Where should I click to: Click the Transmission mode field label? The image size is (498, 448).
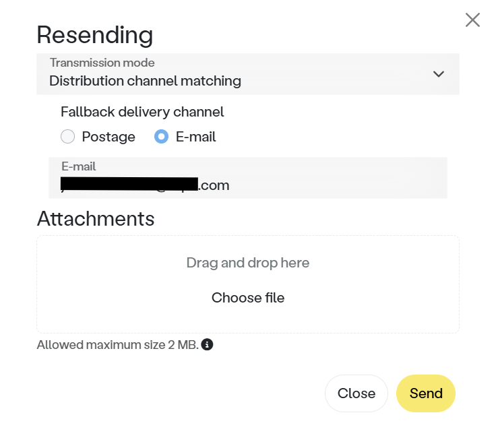[x=102, y=63]
